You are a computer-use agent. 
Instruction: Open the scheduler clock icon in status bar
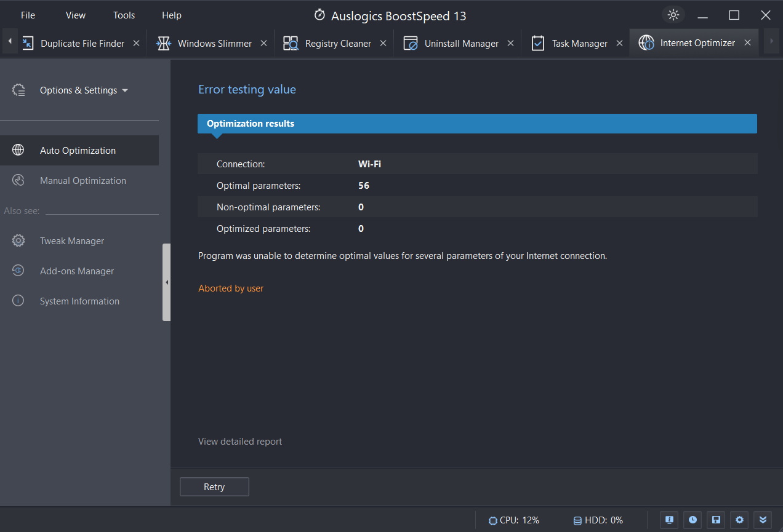[x=693, y=520]
